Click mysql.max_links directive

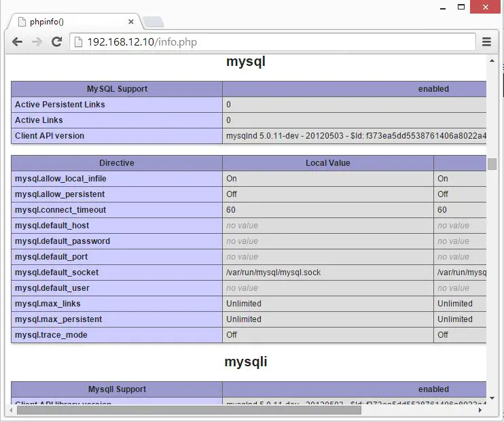48,304
